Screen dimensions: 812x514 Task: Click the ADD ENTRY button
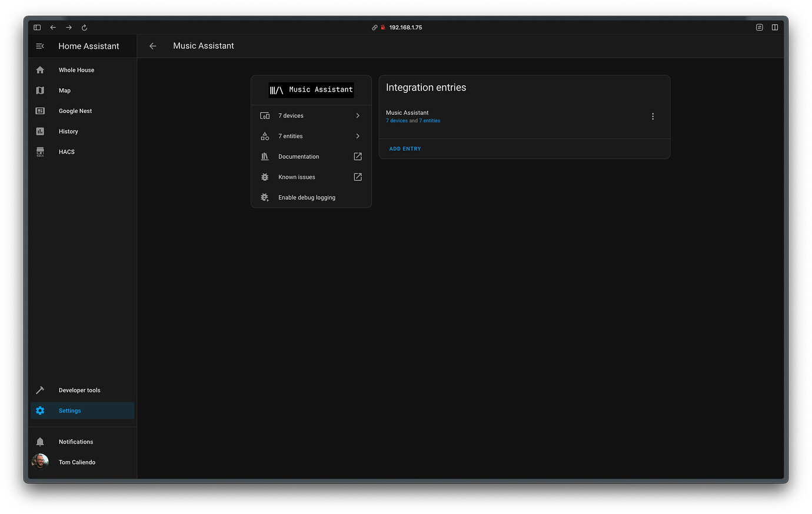pos(405,149)
